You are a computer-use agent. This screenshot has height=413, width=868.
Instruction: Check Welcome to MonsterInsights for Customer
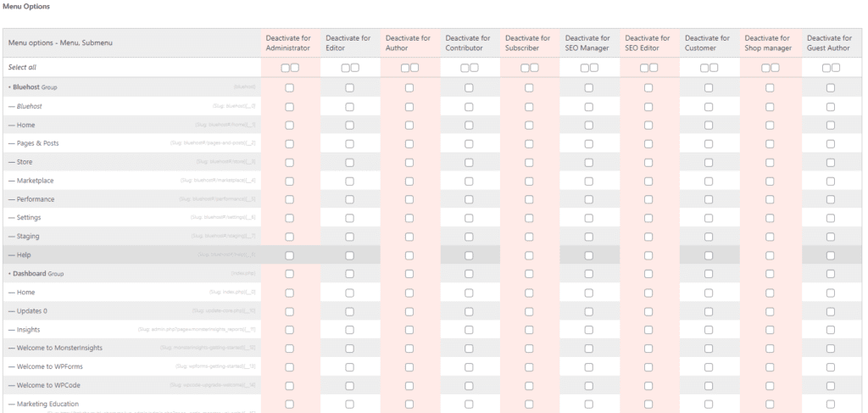click(709, 349)
